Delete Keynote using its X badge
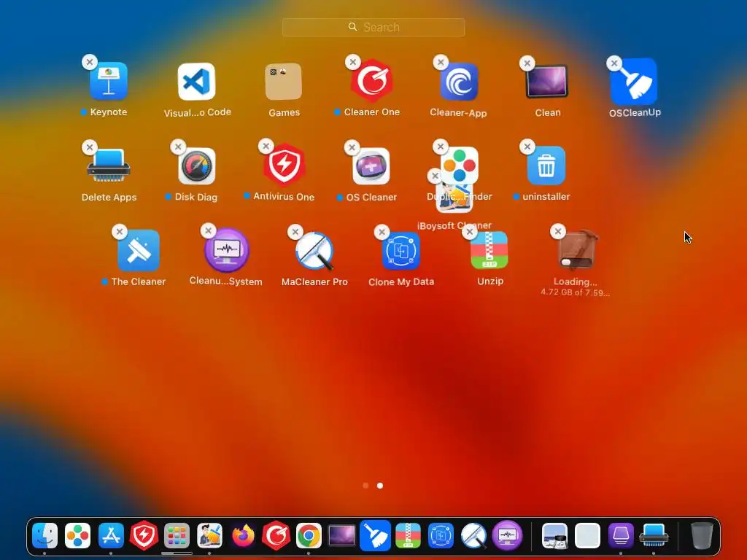 [x=90, y=62]
